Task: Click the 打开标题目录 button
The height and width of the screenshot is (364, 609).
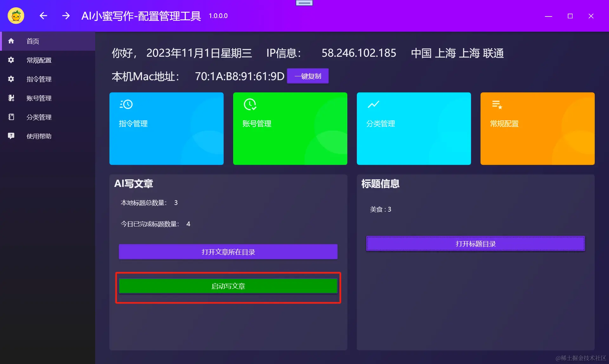Action: click(475, 244)
